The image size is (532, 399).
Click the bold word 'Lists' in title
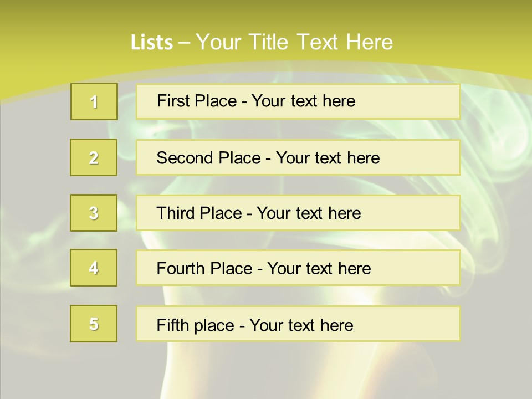(151, 43)
